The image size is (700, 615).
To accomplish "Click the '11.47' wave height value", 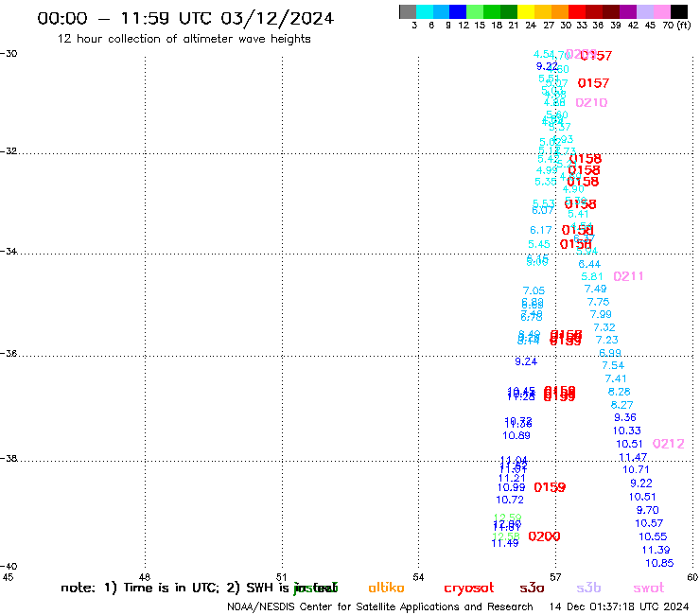I will coord(633,457).
